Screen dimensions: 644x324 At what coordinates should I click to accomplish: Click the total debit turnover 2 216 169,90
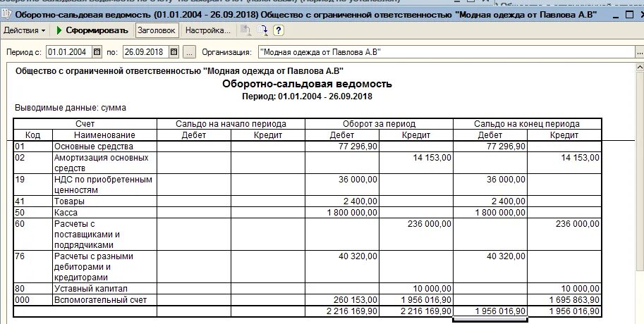pos(341,311)
